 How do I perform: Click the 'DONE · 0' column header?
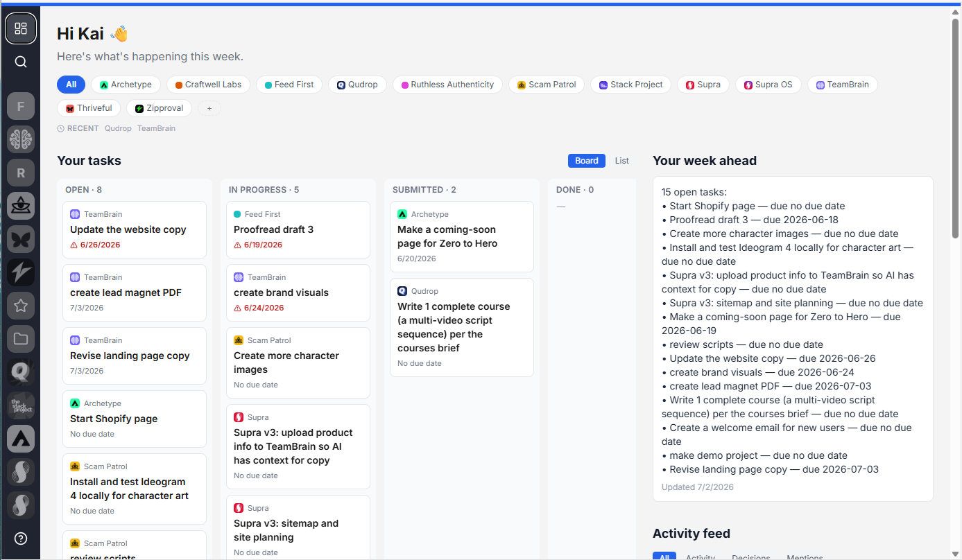575,190
